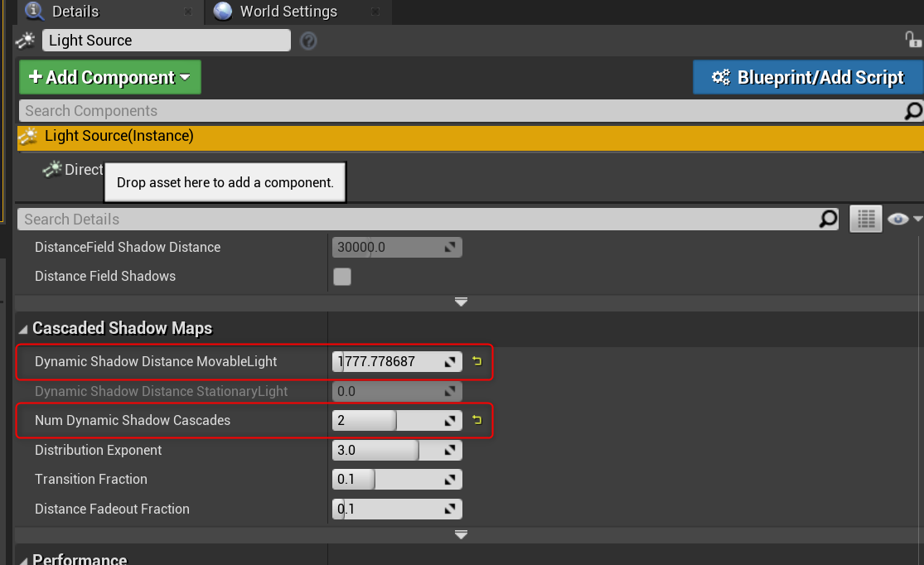
Task: Click spin arrow on Distance Fadeout Fraction
Action: click(450, 509)
